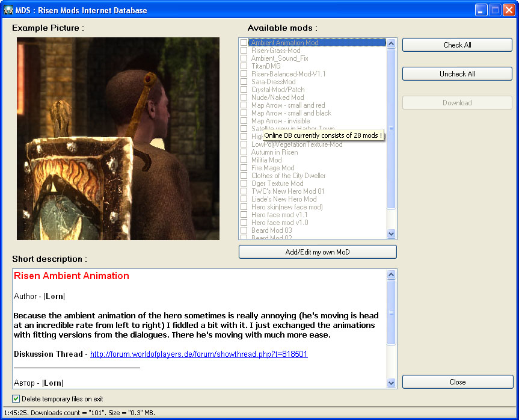Check the Autumn in Risen checkbox
The height and width of the screenshot is (420, 519).
click(x=244, y=152)
